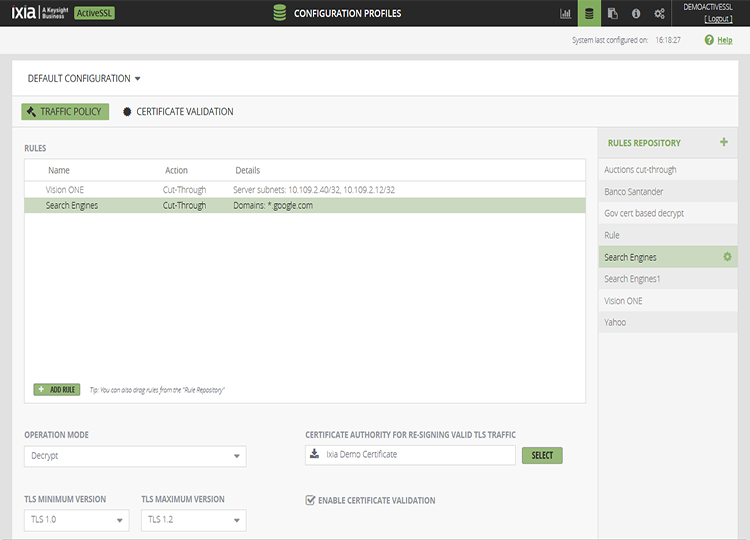Click gear icon on Search Engines repository rule
Screen dimensions: 750x540
pos(727,257)
